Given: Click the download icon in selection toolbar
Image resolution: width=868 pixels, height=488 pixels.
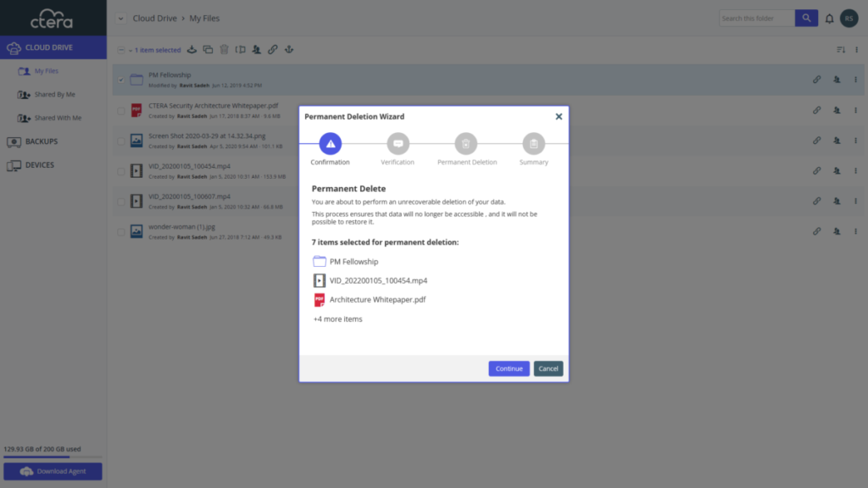Looking at the screenshot, I should (x=192, y=50).
